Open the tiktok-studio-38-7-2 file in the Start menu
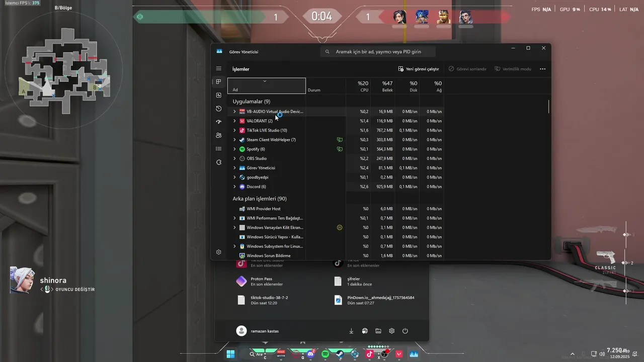Screen dimensions: 644x362 [x=263, y=300]
